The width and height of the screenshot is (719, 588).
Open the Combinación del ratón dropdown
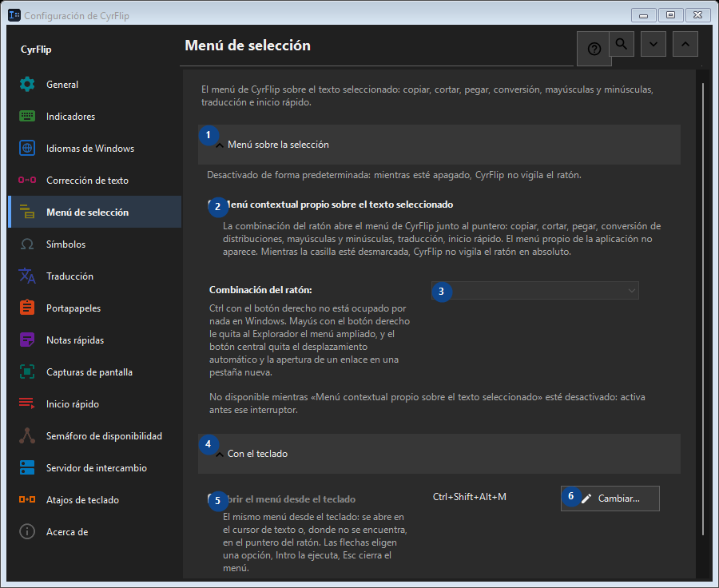click(x=535, y=290)
